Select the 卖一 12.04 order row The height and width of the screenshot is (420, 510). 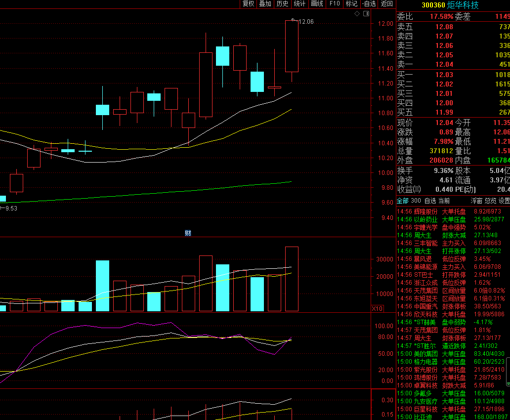453,64
